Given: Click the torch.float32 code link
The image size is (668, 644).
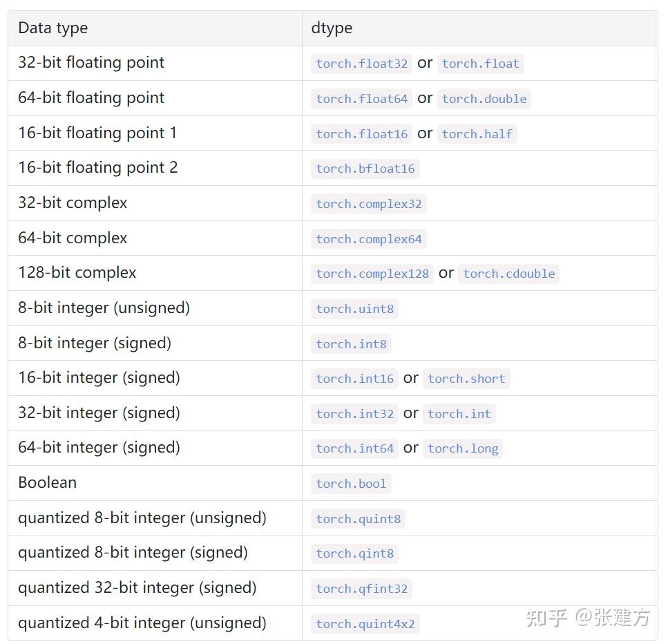Looking at the screenshot, I should [361, 64].
